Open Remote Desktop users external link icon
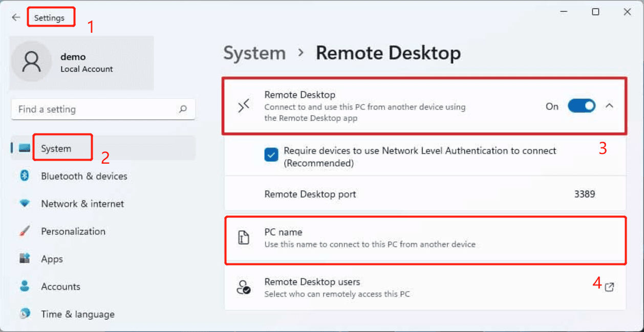 click(x=609, y=287)
